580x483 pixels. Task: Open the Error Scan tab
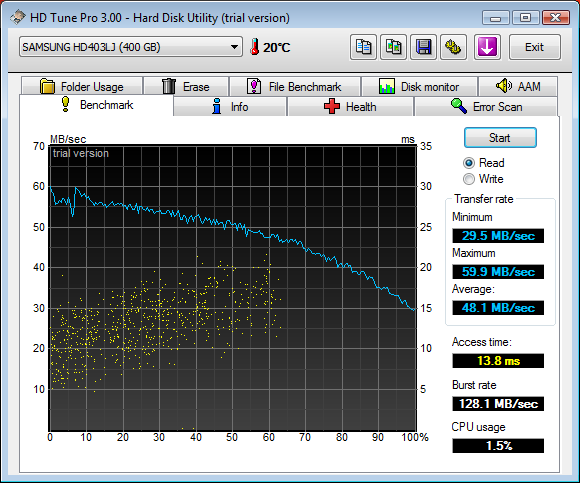[486, 107]
